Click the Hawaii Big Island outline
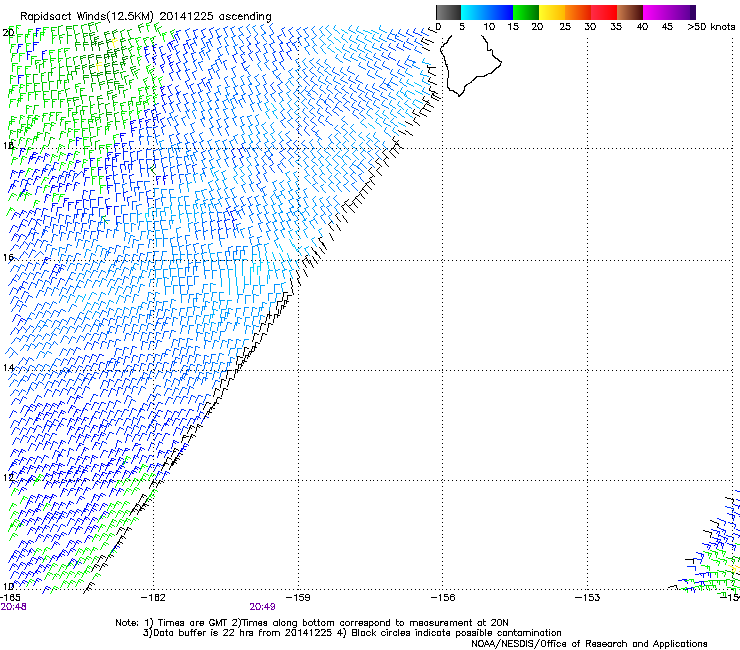 click(x=471, y=65)
